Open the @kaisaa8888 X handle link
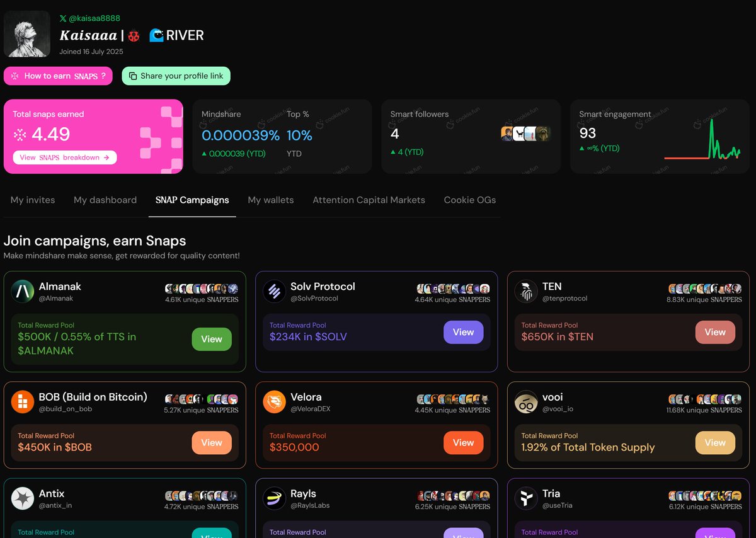The width and height of the screenshot is (756, 538). click(x=89, y=18)
